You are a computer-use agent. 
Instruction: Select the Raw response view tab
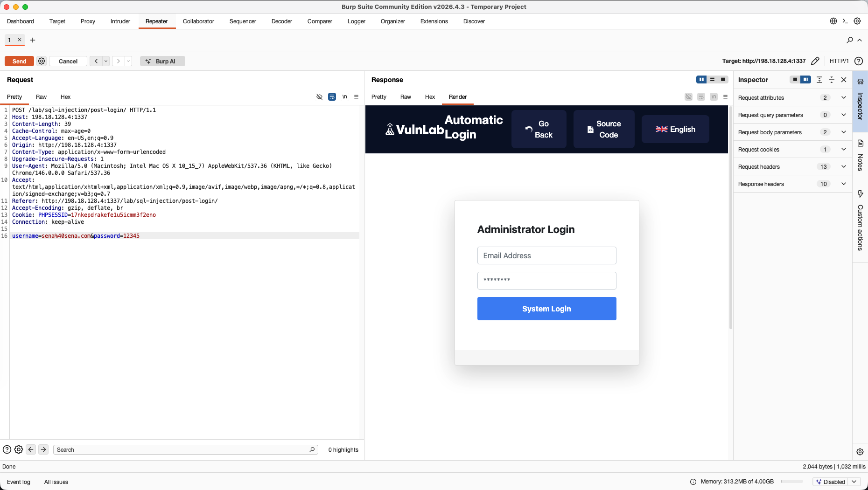point(406,97)
